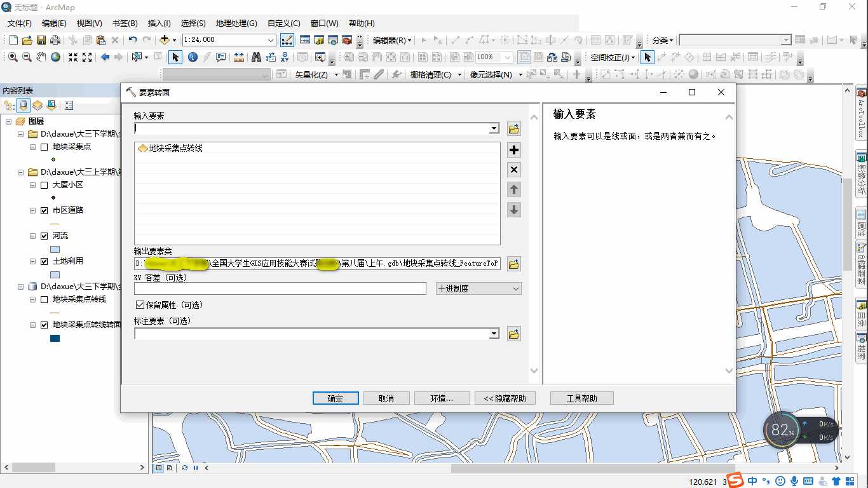Click the << 隐藏帮助 button
868x488 pixels.
(505, 398)
